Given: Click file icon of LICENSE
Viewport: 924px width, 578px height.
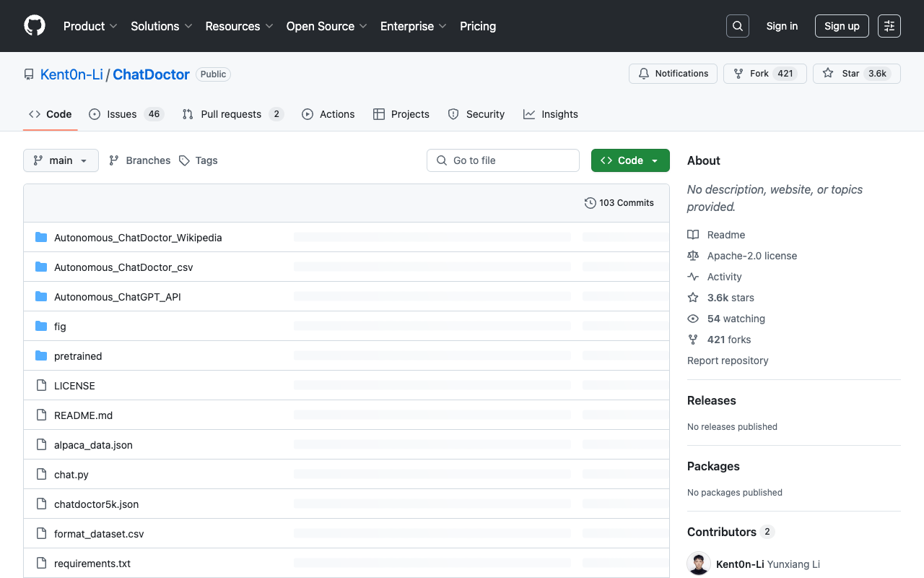Looking at the screenshot, I should click(41, 386).
